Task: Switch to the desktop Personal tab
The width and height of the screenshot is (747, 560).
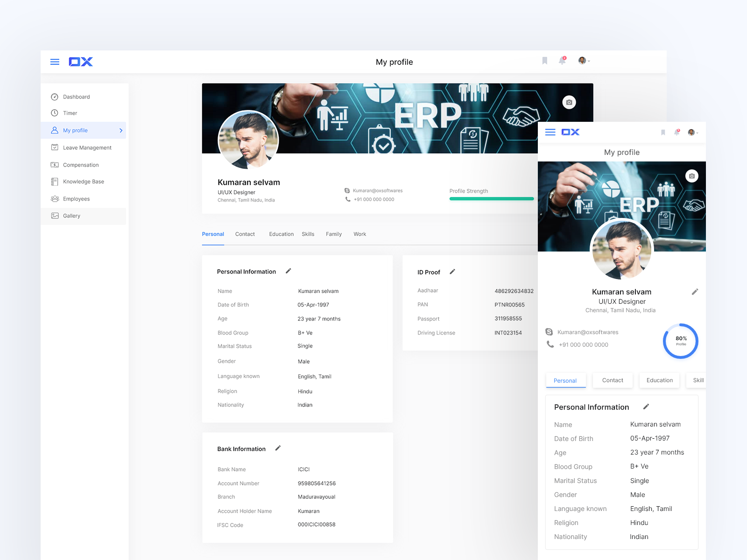Action: (x=213, y=234)
